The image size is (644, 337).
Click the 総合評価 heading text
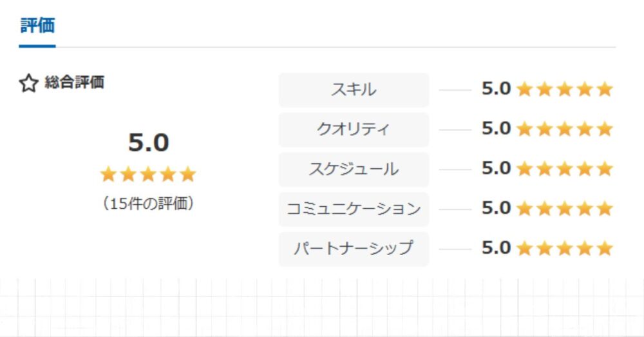pyautogui.click(x=74, y=82)
